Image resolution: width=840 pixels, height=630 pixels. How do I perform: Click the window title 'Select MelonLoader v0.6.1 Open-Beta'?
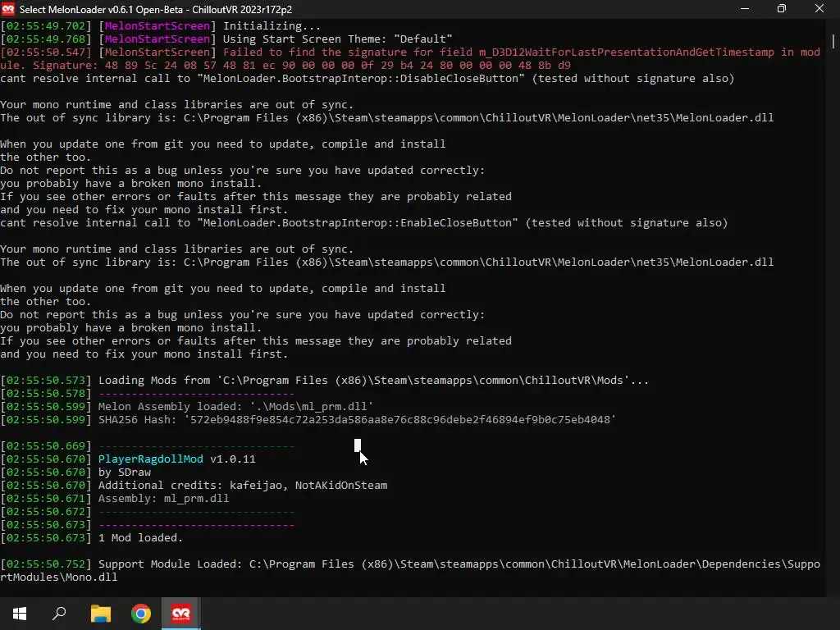[x=103, y=10]
